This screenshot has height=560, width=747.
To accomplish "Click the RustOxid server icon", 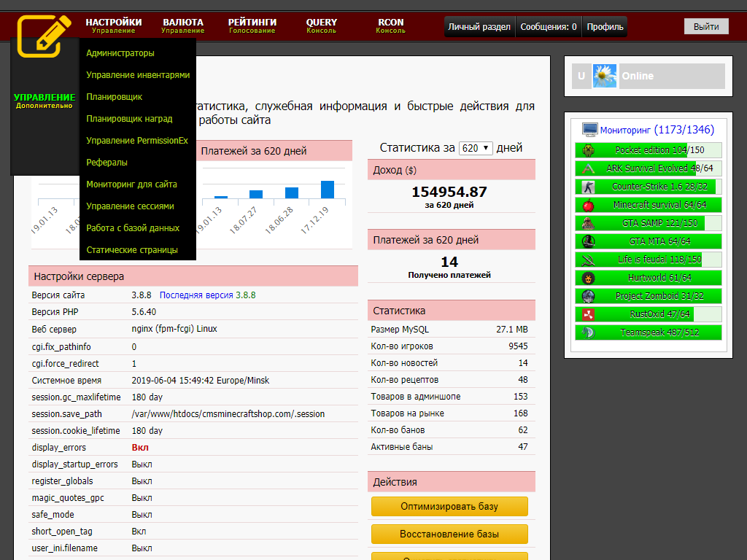I will tap(588, 314).
